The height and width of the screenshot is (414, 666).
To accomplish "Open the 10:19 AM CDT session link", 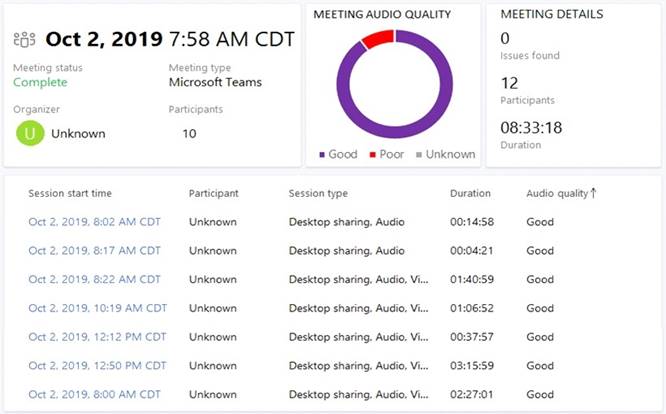I will point(98,308).
